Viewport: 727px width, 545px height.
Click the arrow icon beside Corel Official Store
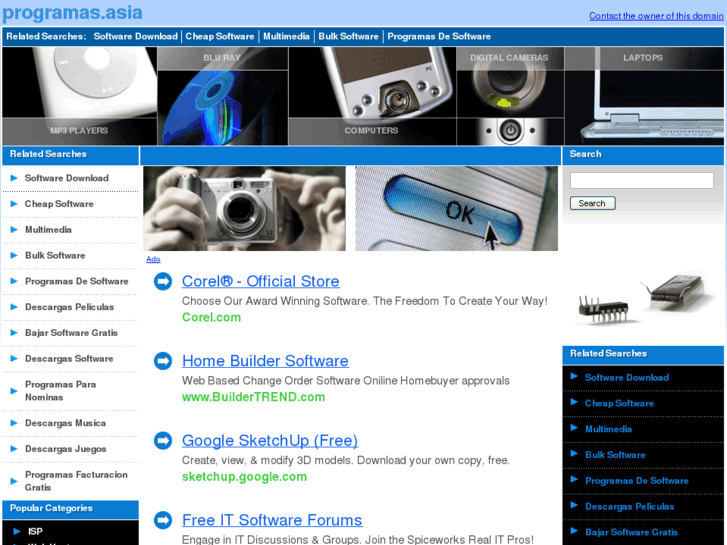point(163,281)
